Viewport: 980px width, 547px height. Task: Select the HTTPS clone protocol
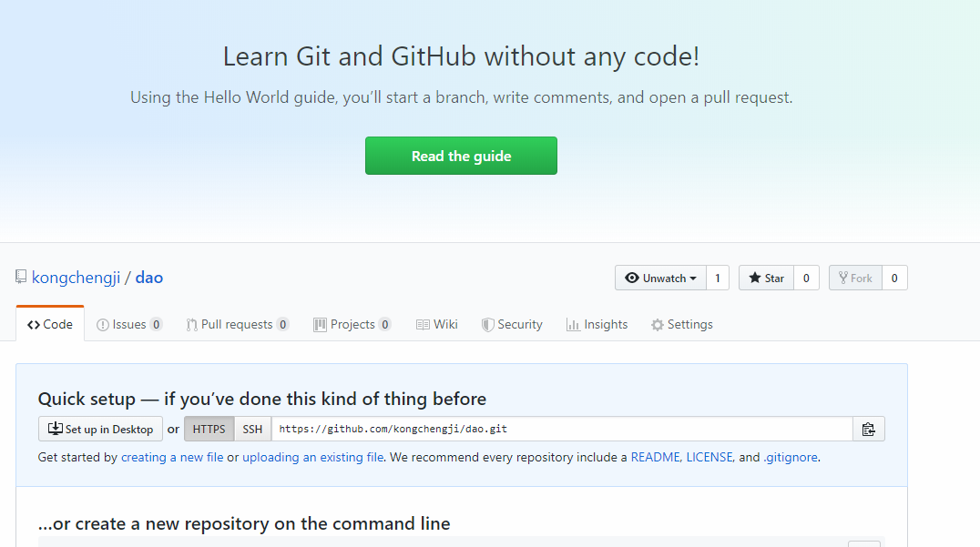coord(209,429)
